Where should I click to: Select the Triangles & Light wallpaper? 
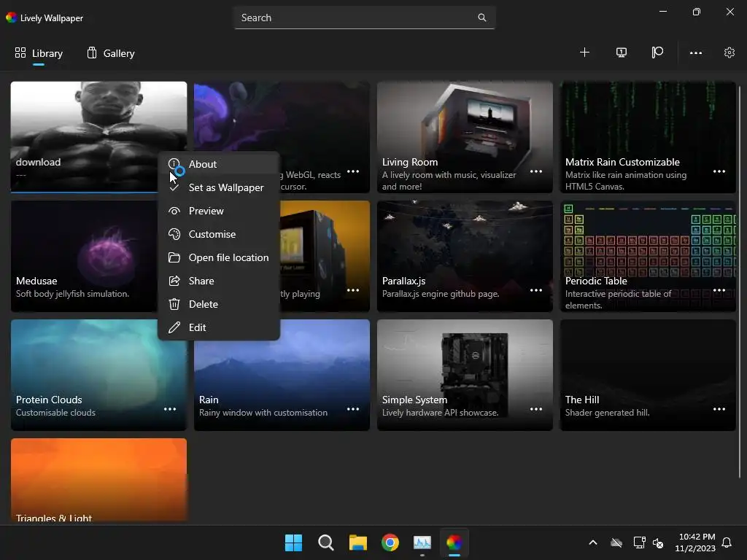(98, 480)
